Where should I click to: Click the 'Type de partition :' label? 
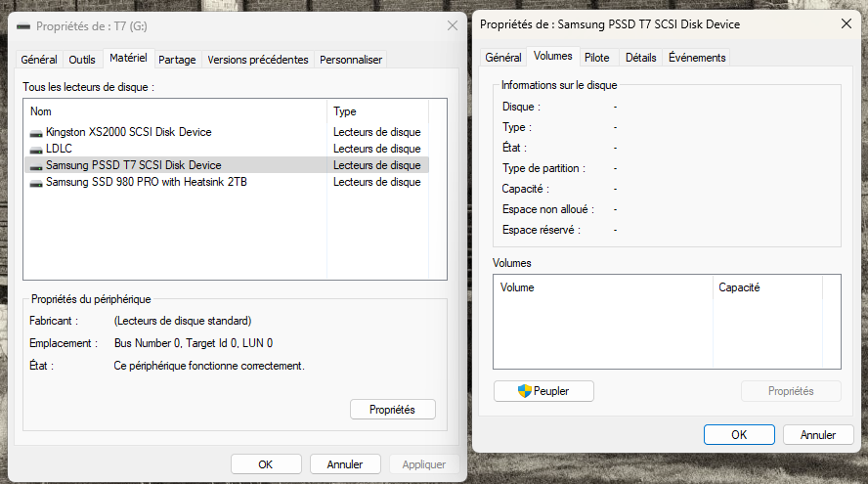(543, 168)
